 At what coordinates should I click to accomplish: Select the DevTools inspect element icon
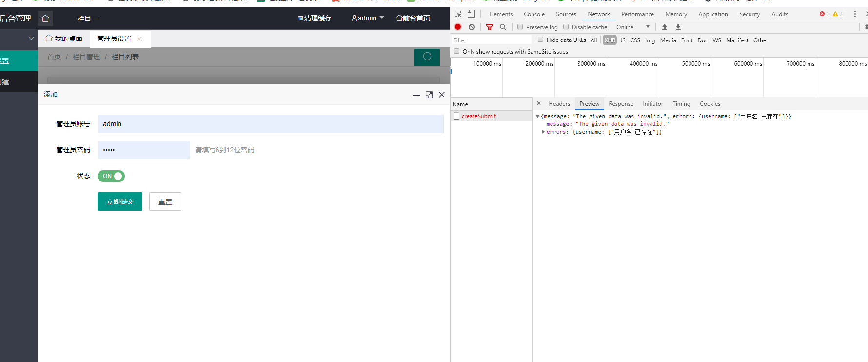point(458,14)
